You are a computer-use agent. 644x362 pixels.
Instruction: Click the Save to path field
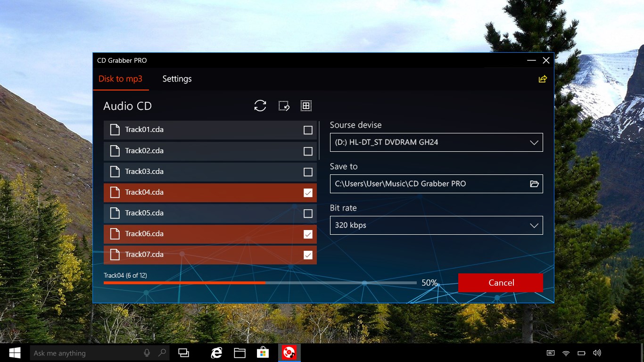click(x=437, y=184)
